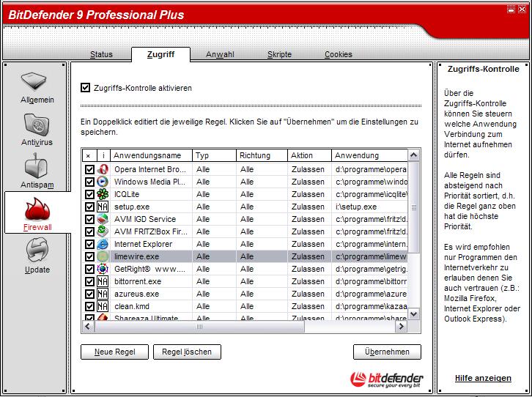Click the ICQLite flower icon
This screenshot has height=397, width=532.
103,194
